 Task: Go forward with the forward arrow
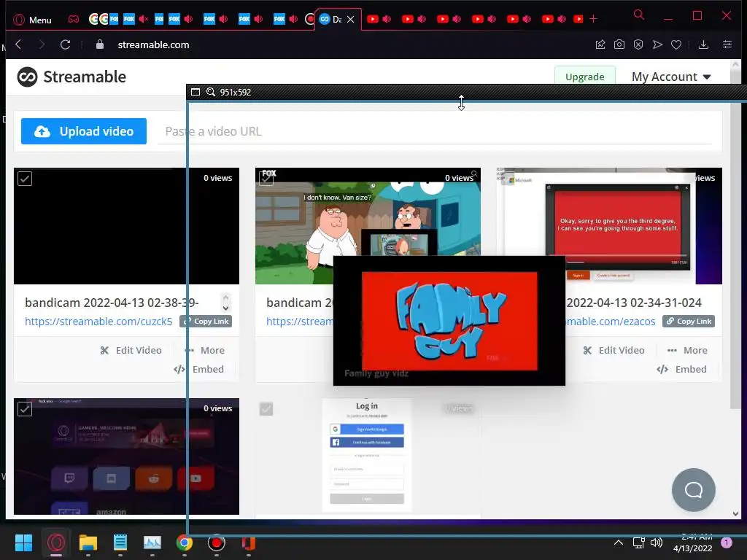pos(42,44)
